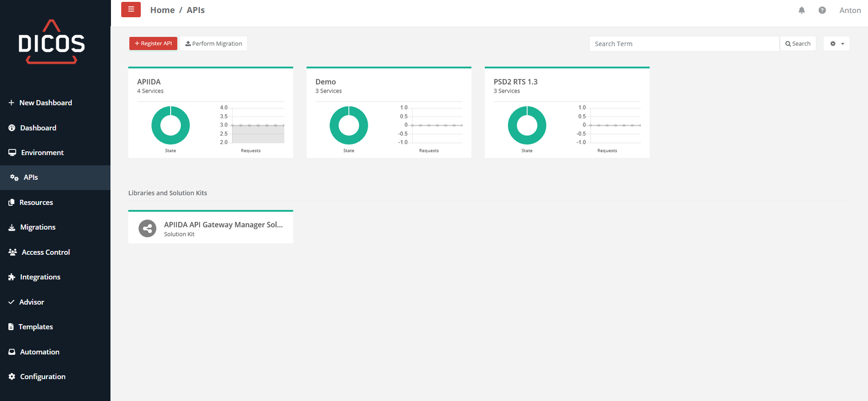Open the notifications bell icon
The width and height of the screenshot is (868, 401).
[x=801, y=10]
